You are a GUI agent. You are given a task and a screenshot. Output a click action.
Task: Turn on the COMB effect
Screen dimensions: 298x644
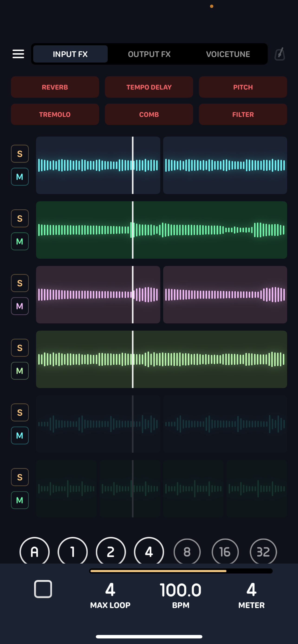[x=149, y=114]
